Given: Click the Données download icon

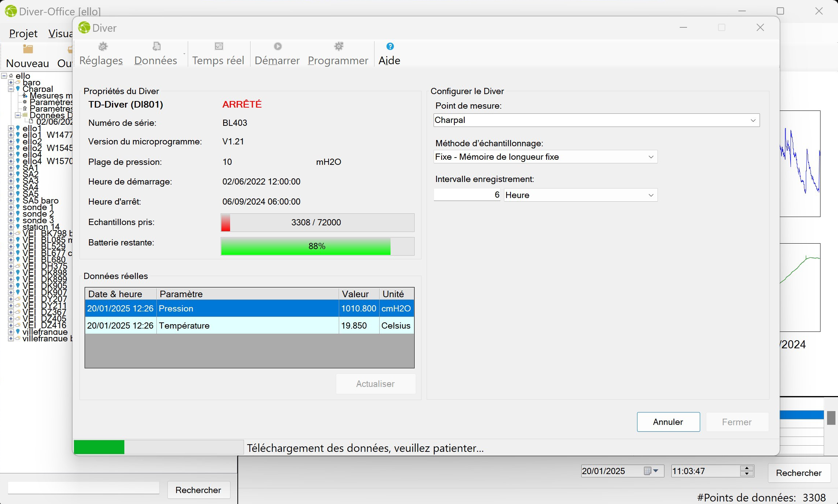Looking at the screenshot, I should click(x=156, y=46).
